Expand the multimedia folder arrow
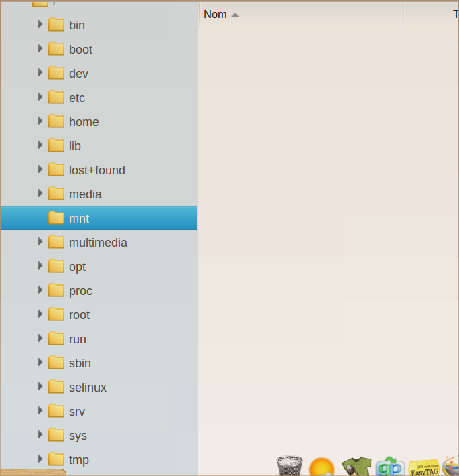 point(40,242)
